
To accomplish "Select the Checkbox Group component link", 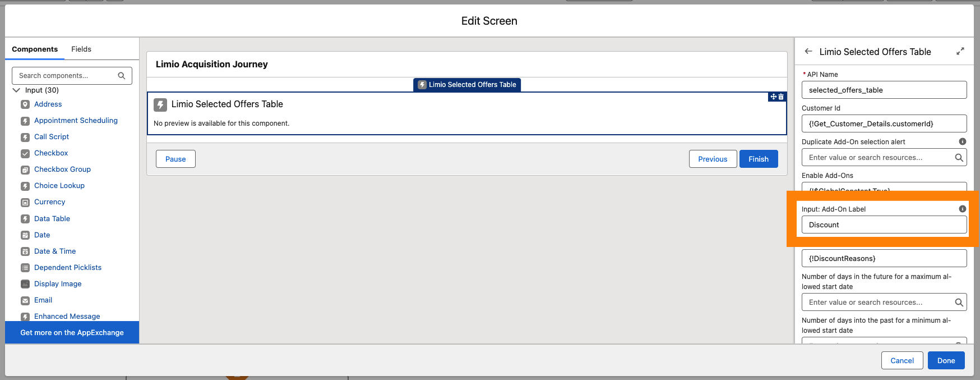I will [62, 170].
